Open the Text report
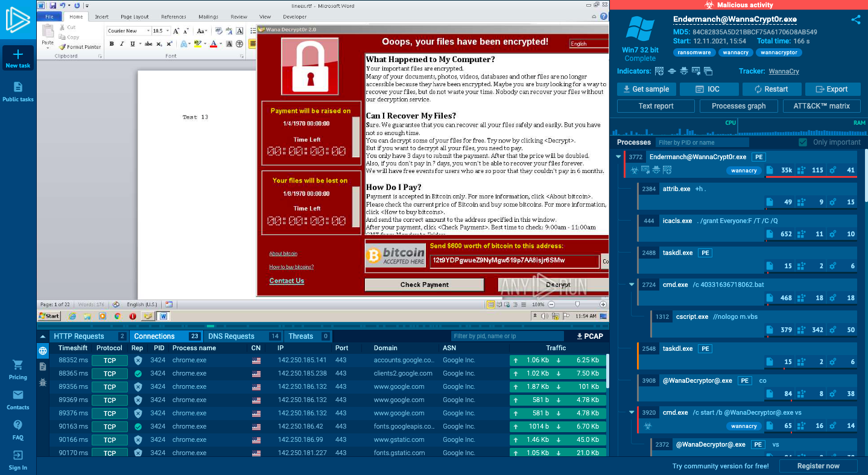868x475 pixels. coord(656,106)
